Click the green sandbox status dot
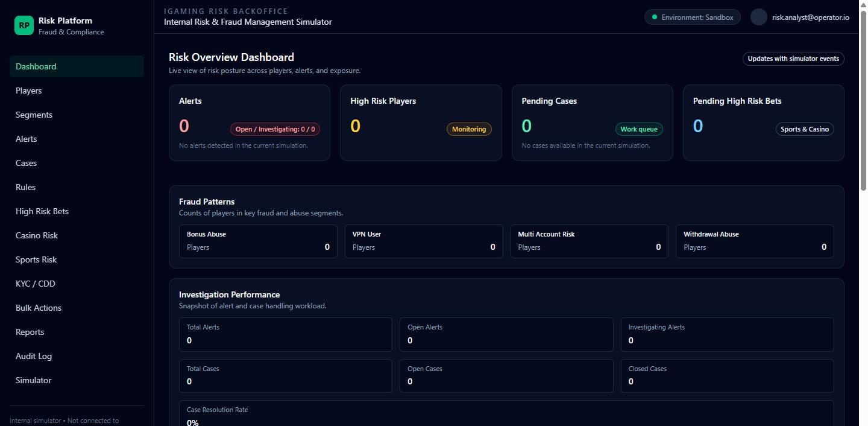 tap(655, 17)
